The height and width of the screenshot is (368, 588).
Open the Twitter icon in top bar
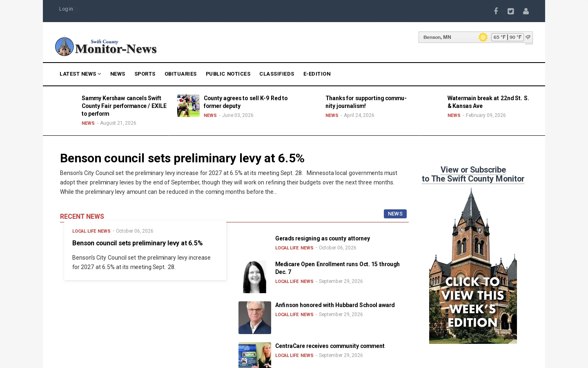(x=511, y=11)
